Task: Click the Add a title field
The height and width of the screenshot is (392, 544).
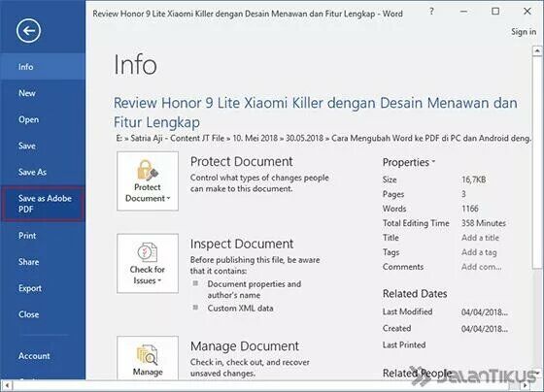Action: coord(480,238)
